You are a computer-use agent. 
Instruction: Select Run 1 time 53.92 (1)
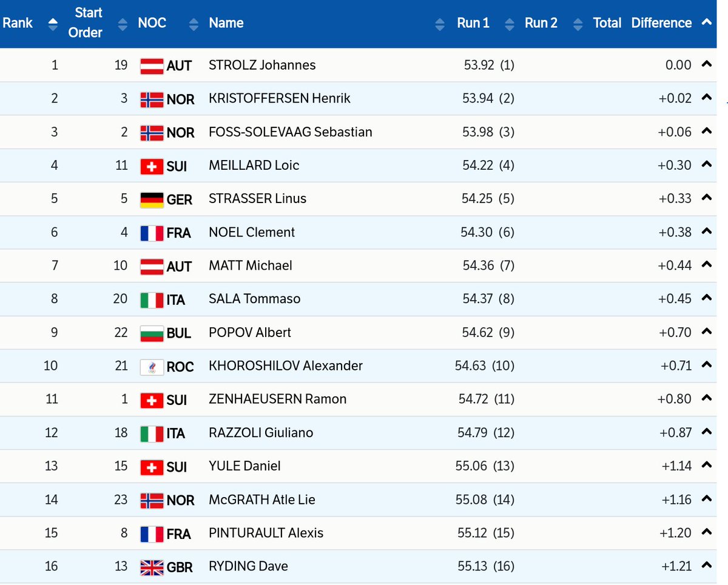coord(488,65)
